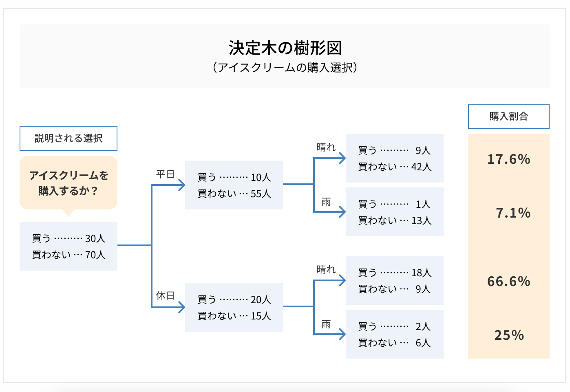Image resolution: width=570 pixels, height=392 pixels.
Task: Select the leaf node with 買う 18人
Action: (x=395, y=280)
